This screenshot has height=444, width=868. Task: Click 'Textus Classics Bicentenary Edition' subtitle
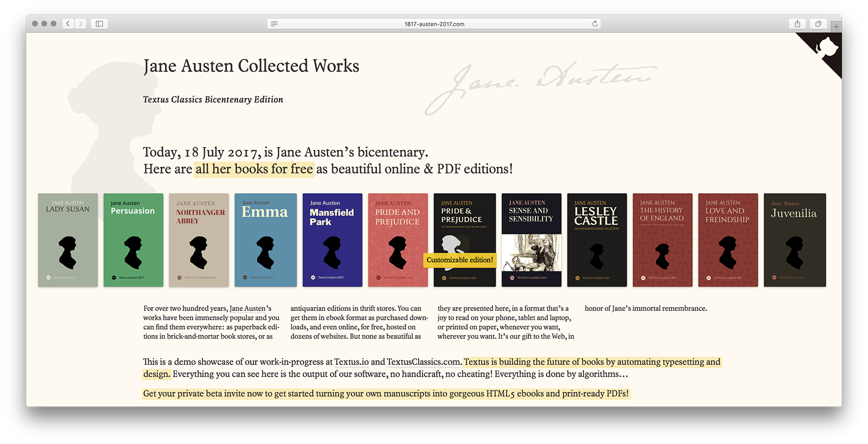pyautogui.click(x=213, y=99)
